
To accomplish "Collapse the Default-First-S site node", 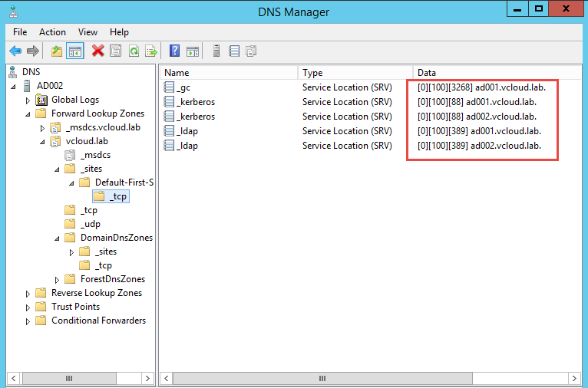I will 71,183.
